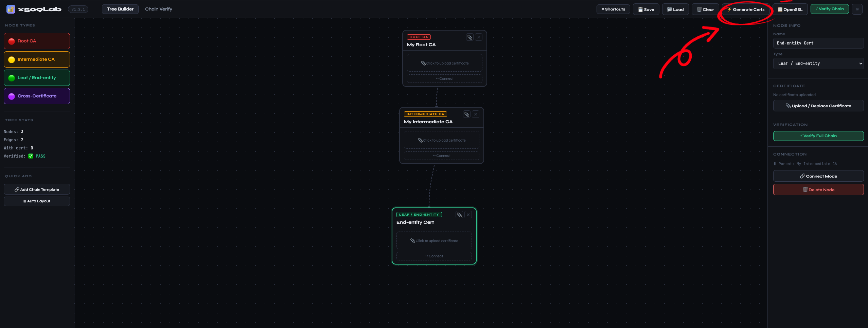This screenshot has width=868, height=328.
Task: Click the paperclip icon on My Root CA
Action: (470, 37)
